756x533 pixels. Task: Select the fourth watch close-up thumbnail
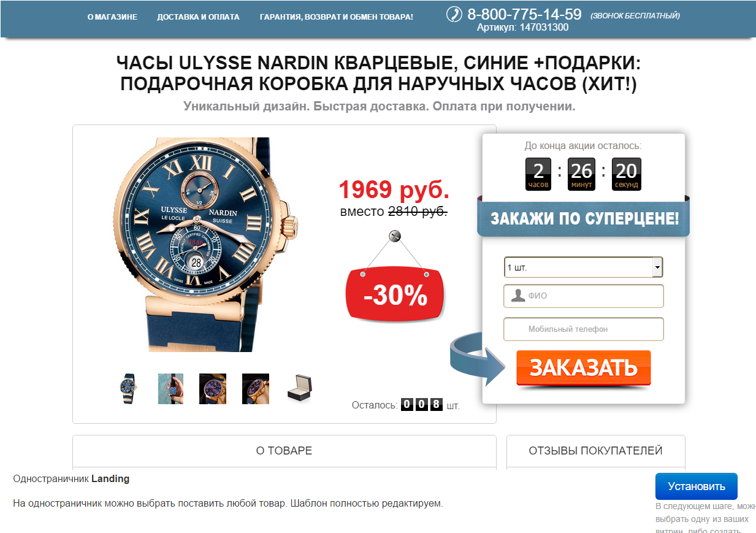[x=256, y=389]
